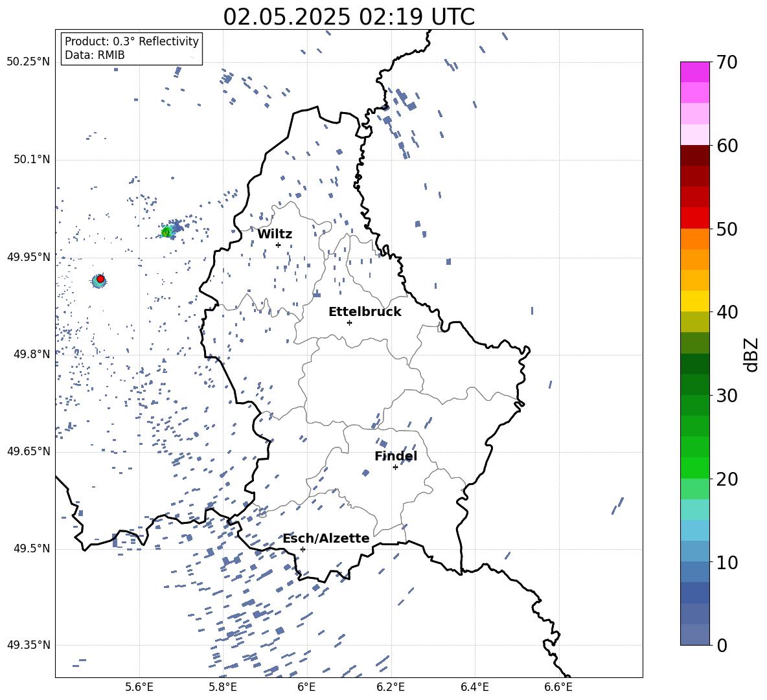Viewport: 767px width, 700px height.
Task: Click the 49.5°N latitude label
Action: point(32,548)
